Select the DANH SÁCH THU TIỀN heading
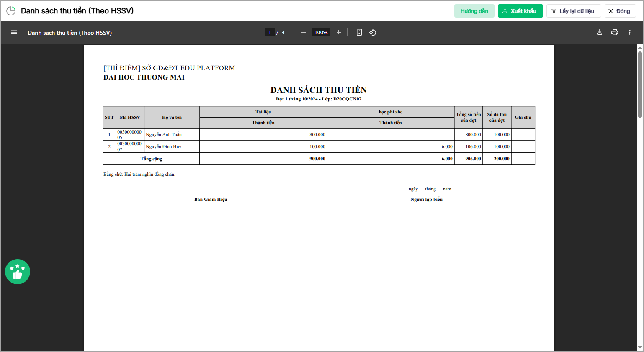The width and height of the screenshot is (644, 352). pos(319,90)
